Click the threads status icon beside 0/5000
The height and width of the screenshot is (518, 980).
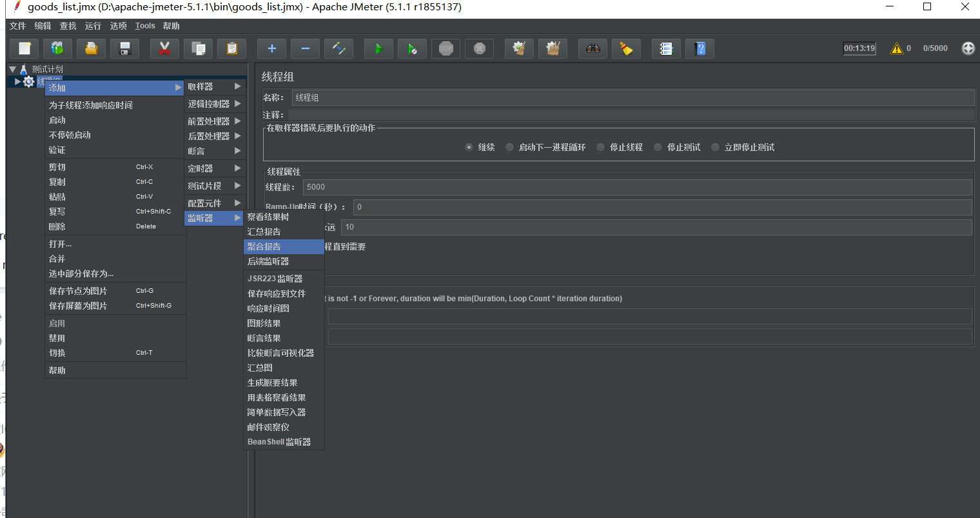pyautogui.click(x=968, y=48)
